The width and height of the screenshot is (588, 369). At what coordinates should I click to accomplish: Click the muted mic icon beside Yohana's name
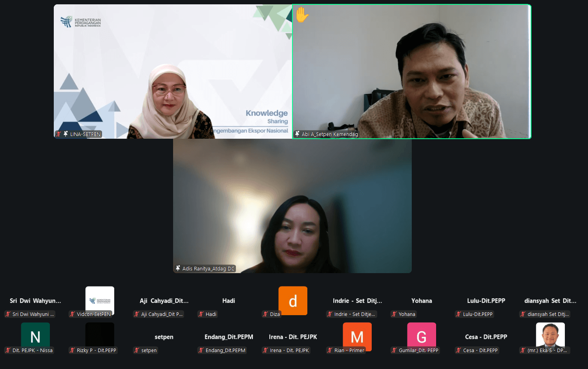click(x=394, y=314)
